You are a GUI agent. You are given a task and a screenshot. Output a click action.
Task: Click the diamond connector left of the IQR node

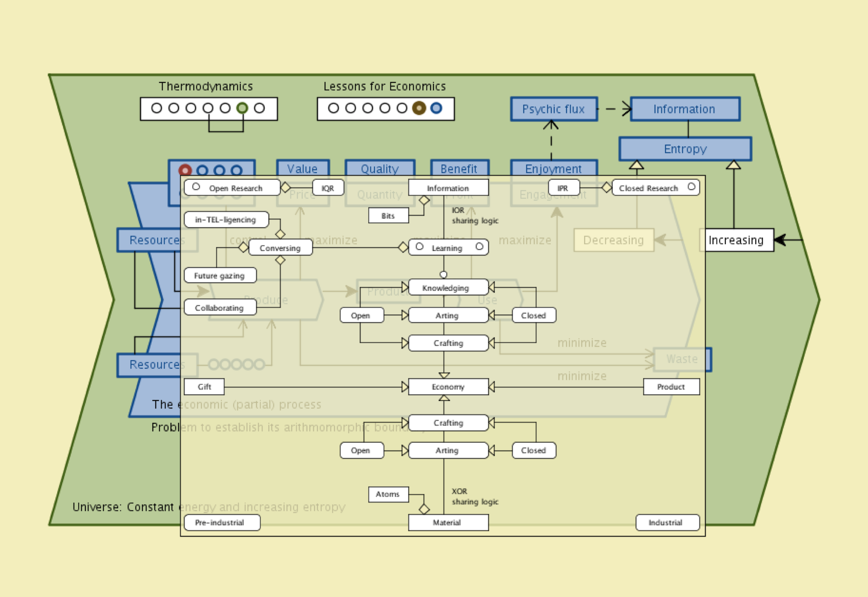tap(285, 187)
